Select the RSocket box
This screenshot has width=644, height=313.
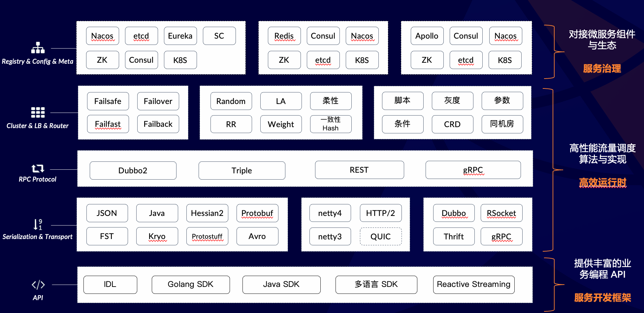pyautogui.click(x=501, y=213)
